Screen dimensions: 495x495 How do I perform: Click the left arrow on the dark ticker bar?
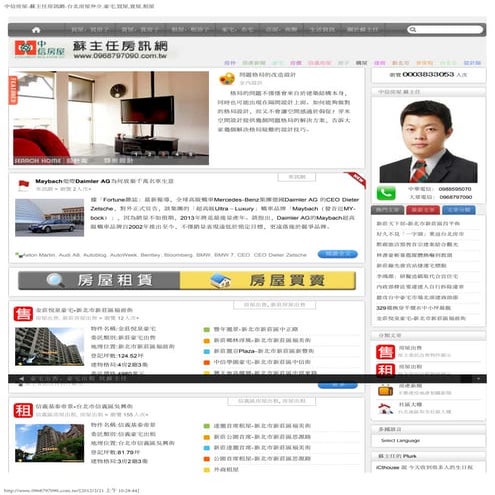coord(22,379)
